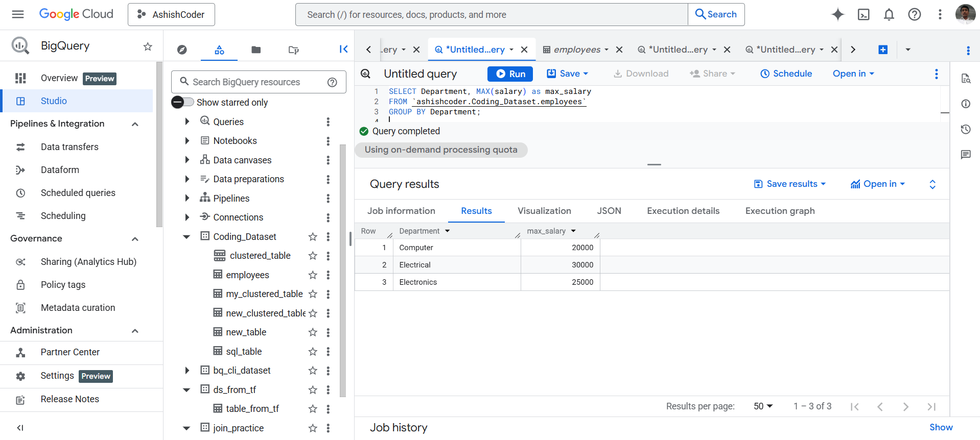Open the folder icon tab in explorer

pos(256,50)
